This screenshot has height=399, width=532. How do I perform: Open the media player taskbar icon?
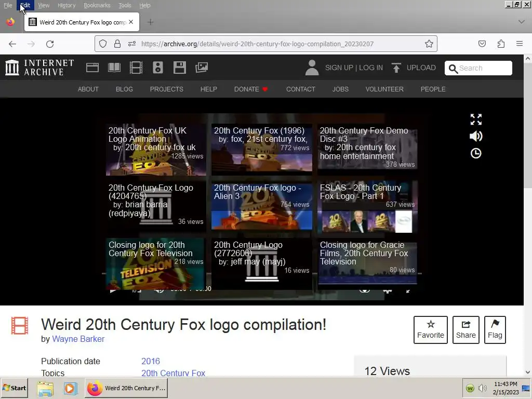(70, 388)
